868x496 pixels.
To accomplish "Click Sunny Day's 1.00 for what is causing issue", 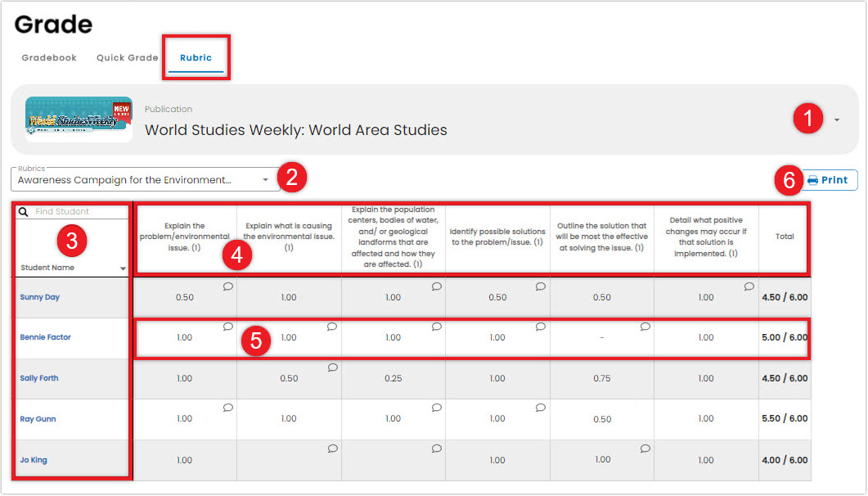I will pyautogui.click(x=289, y=297).
